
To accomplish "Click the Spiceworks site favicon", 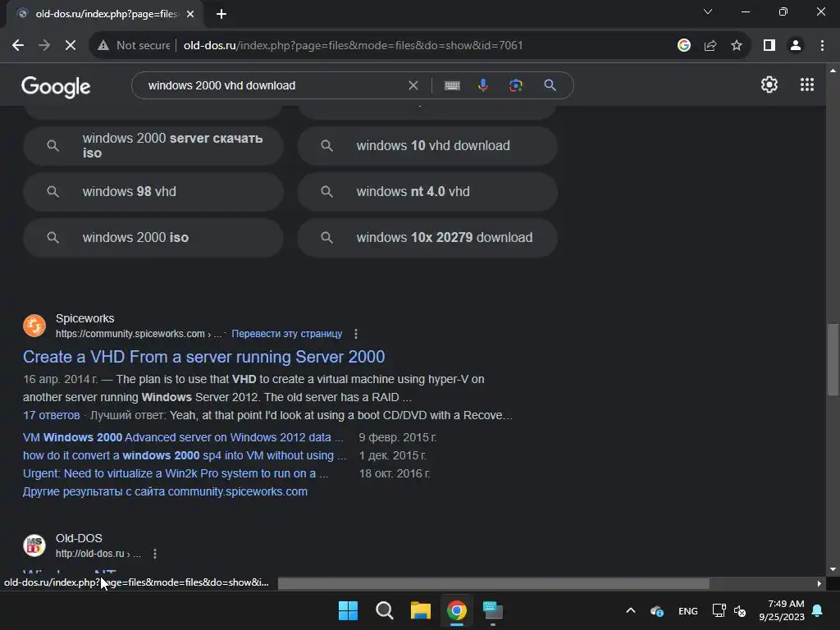I will pyautogui.click(x=34, y=326).
